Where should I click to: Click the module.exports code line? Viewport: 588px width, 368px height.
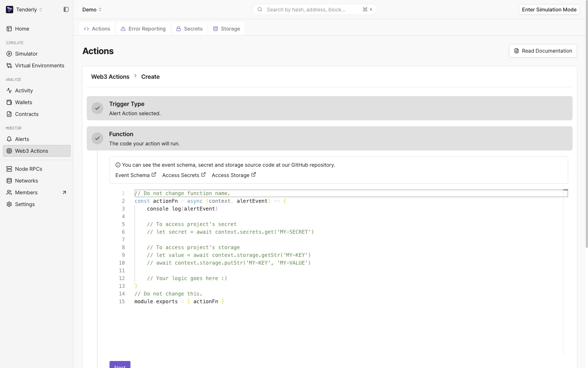click(x=179, y=301)
